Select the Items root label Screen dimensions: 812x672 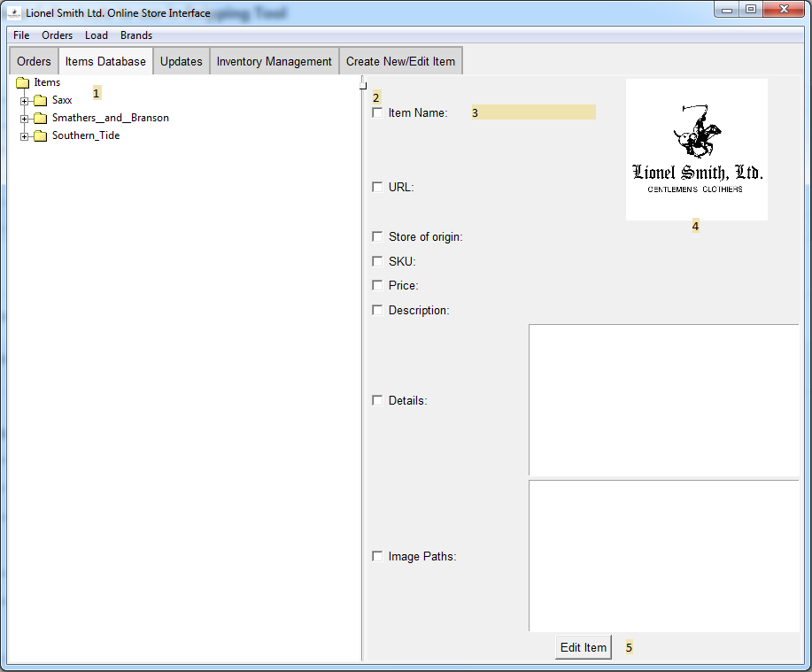point(47,82)
